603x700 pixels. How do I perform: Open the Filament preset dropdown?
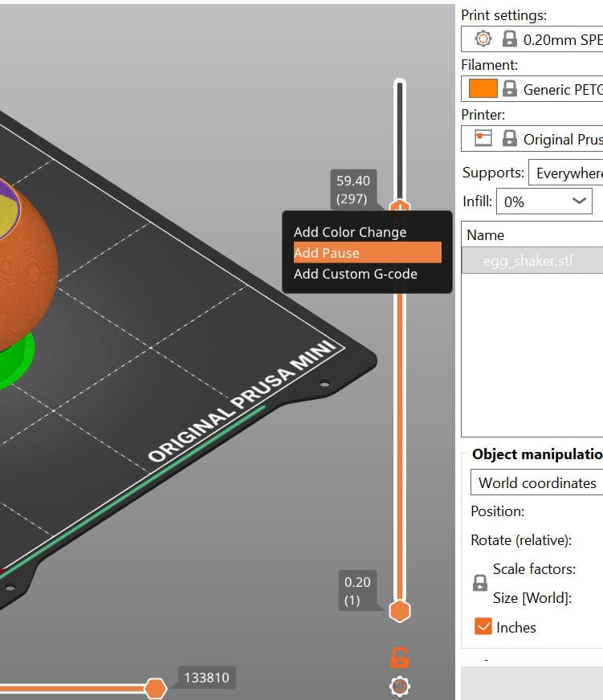532,88
